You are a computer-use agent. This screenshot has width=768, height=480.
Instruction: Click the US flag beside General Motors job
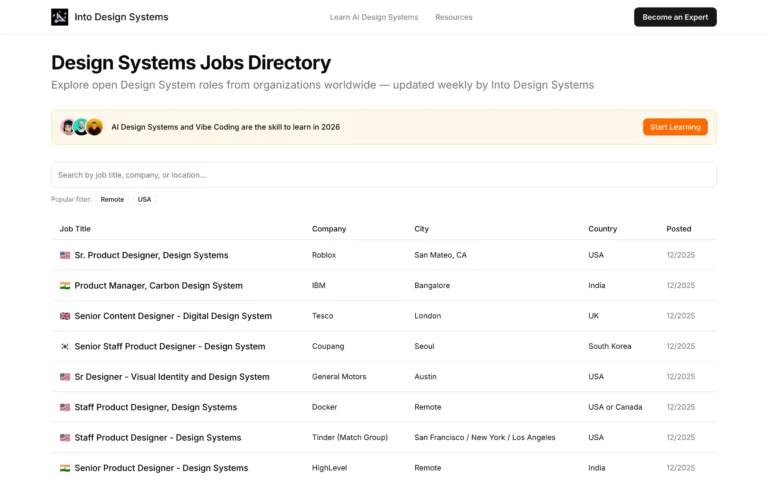tap(65, 377)
